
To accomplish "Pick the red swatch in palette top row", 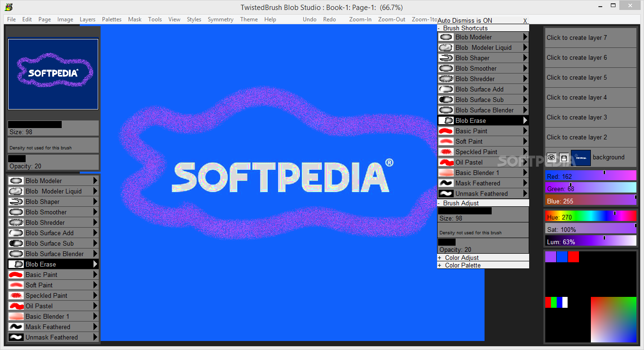I will tap(573, 257).
